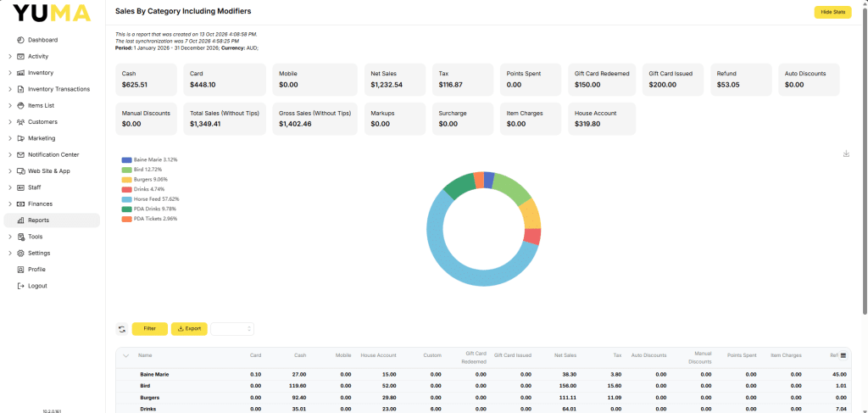Toggle PDA Tickets legend entry
Image resolution: width=868 pixels, height=413 pixels.
[x=149, y=219]
